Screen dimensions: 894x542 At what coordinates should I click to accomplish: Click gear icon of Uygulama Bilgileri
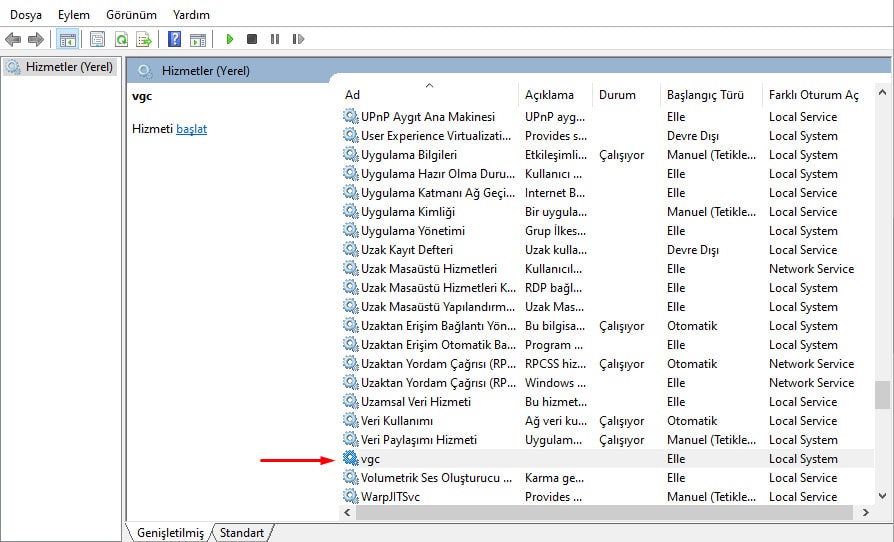coord(350,154)
